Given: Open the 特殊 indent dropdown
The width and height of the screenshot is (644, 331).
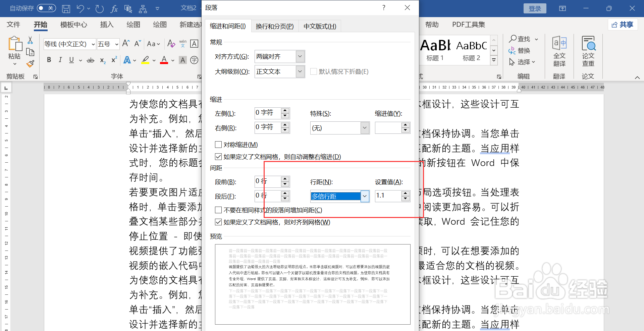Looking at the screenshot, I should [x=365, y=128].
